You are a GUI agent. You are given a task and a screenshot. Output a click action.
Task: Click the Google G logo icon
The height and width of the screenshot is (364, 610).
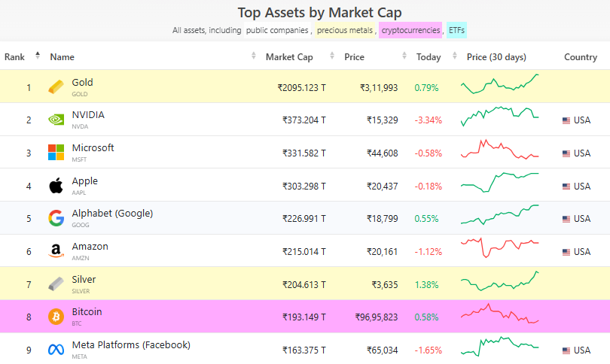coord(56,218)
